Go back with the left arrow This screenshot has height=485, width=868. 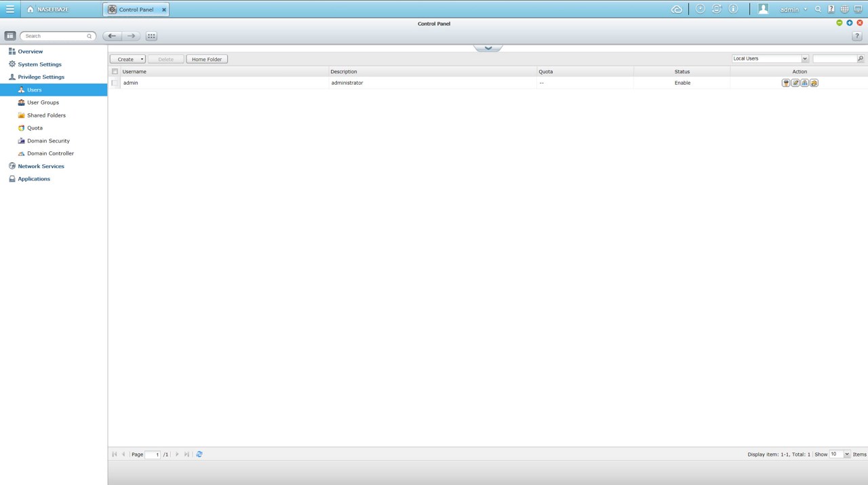[113, 36]
